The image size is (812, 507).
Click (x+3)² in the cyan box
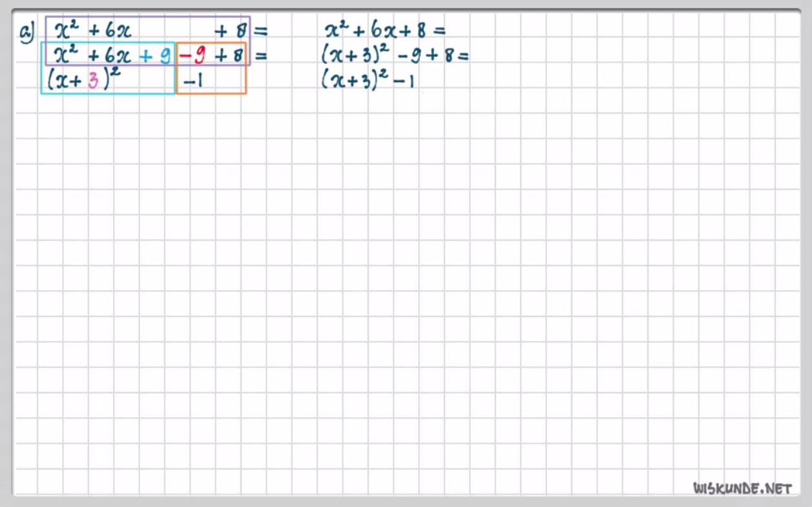pyautogui.click(x=84, y=81)
